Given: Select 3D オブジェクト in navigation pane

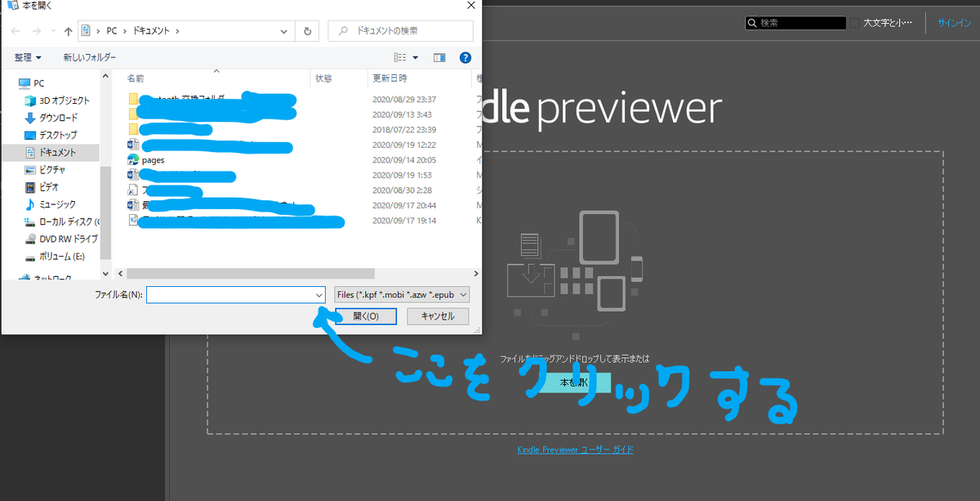Looking at the screenshot, I should [x=57, y=101].
